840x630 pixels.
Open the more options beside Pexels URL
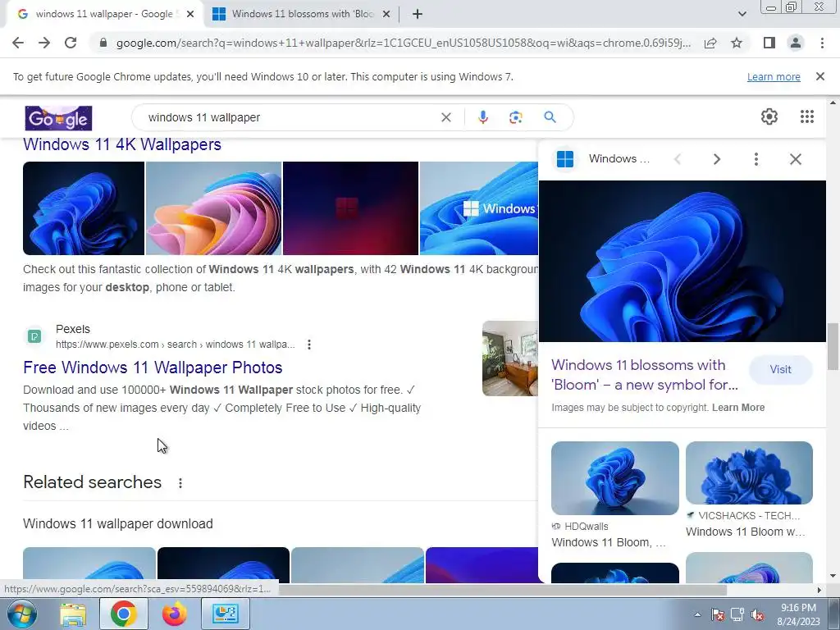point(309,345)
